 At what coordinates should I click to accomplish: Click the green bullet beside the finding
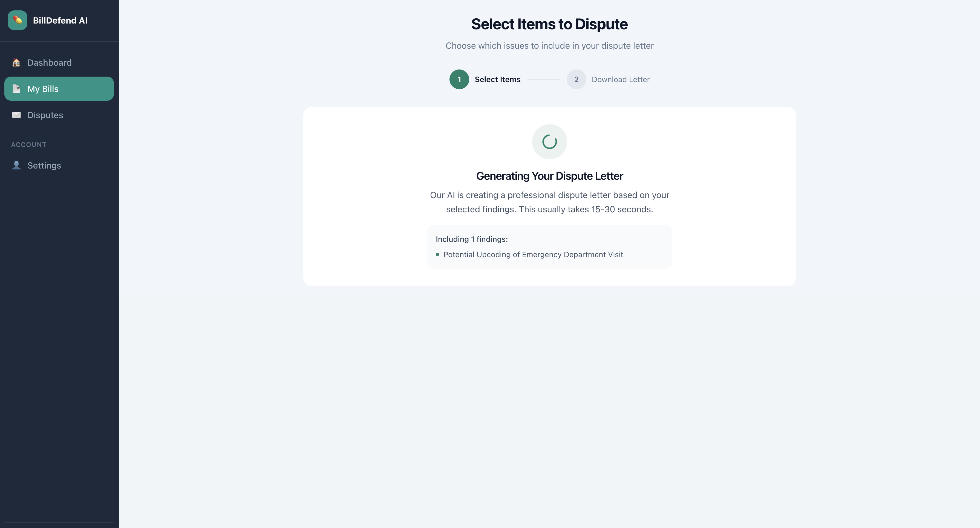437,254
